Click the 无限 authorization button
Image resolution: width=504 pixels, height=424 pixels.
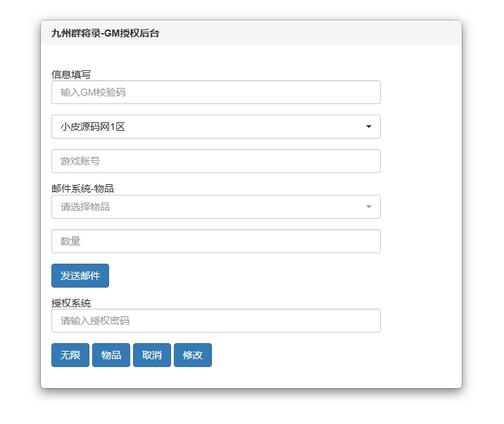70,355
